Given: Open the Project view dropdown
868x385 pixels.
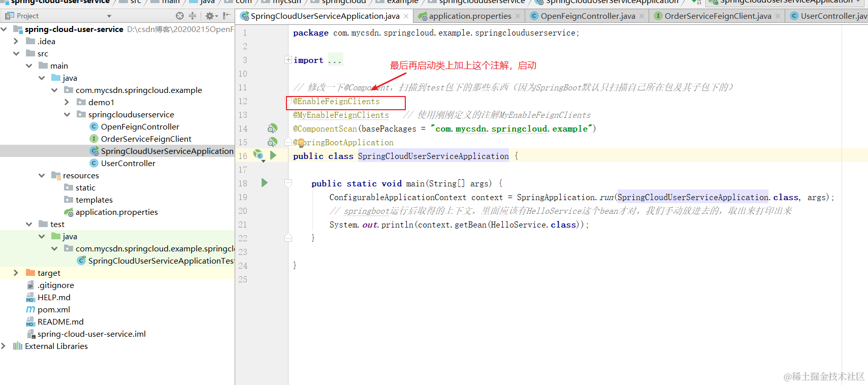Looking at the screenshot, I should pyautogui.click(x=109, y=16).
